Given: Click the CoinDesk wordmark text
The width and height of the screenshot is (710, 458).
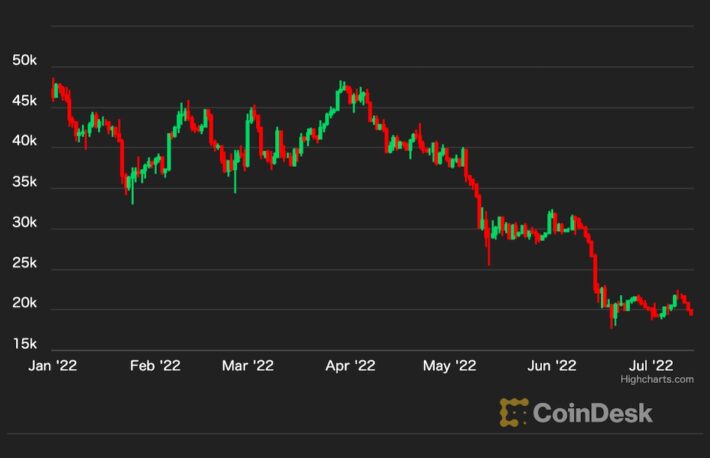Looking at the screenshot, I should [592, 412].
